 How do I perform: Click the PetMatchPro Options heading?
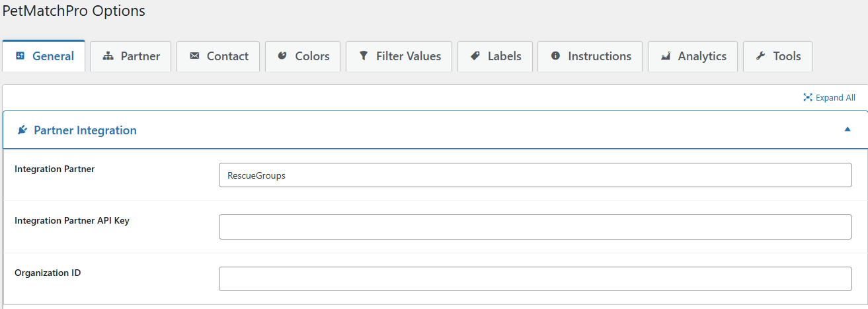[74, 11]
